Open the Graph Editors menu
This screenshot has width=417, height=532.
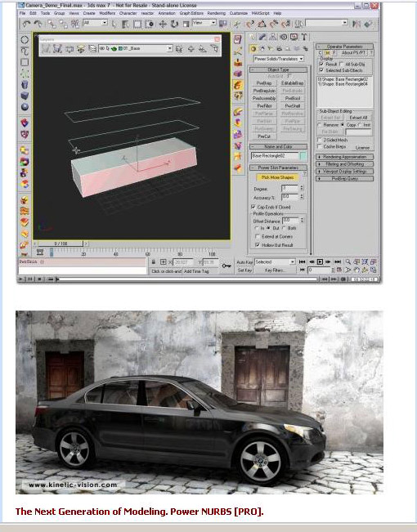(x=191, y=13)
